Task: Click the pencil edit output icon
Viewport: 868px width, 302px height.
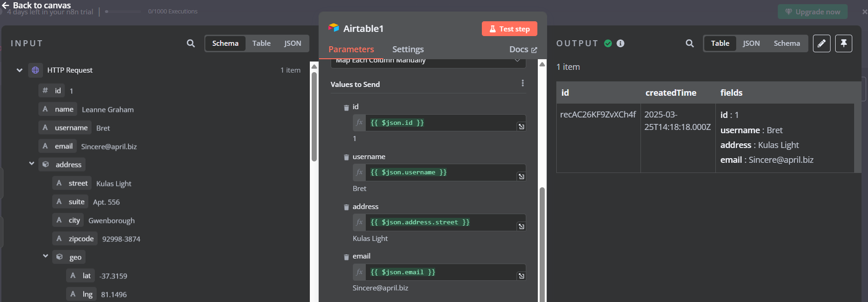Action: coord(821,43)
